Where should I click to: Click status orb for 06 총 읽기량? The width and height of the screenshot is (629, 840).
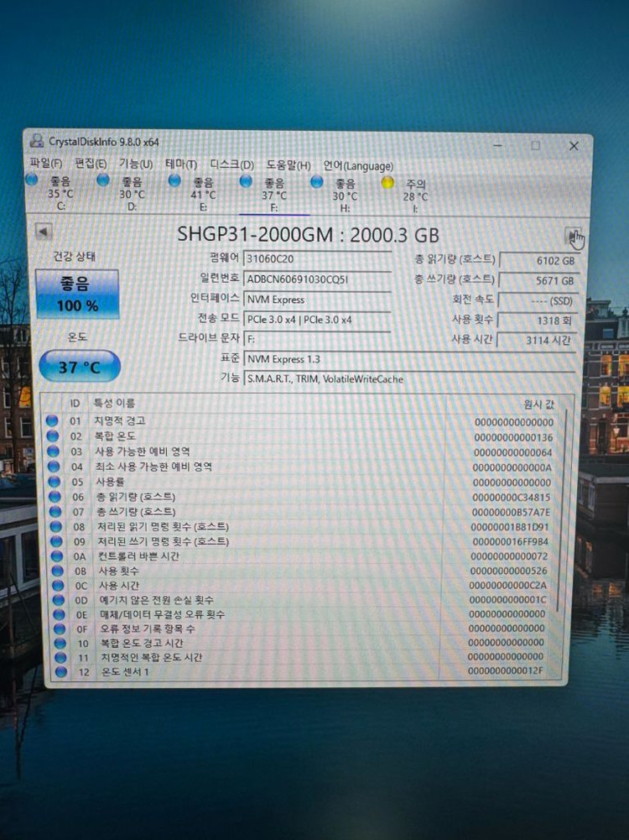tap(55, 497)
